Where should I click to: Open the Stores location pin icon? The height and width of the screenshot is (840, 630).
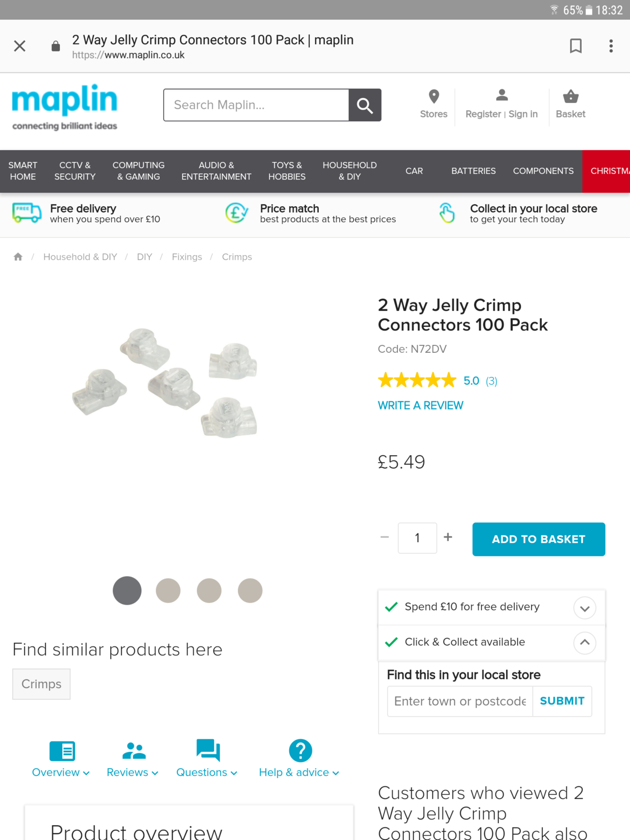pos(434,97)
